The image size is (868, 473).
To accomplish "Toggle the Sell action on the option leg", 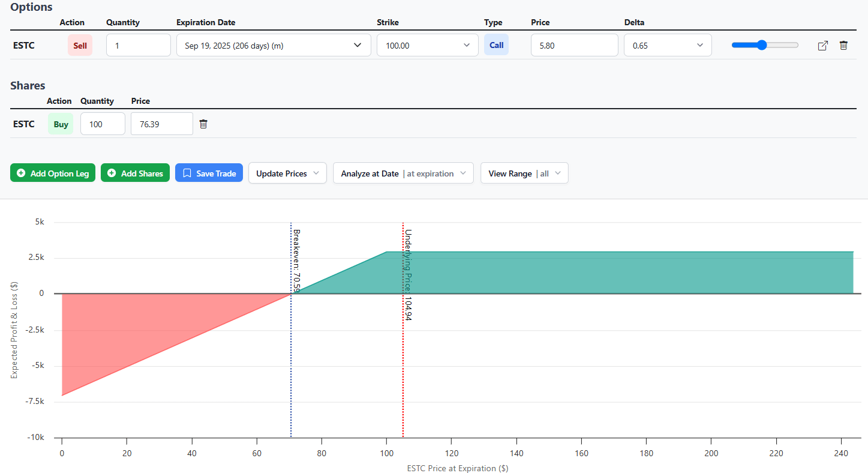I will [80, 45].
